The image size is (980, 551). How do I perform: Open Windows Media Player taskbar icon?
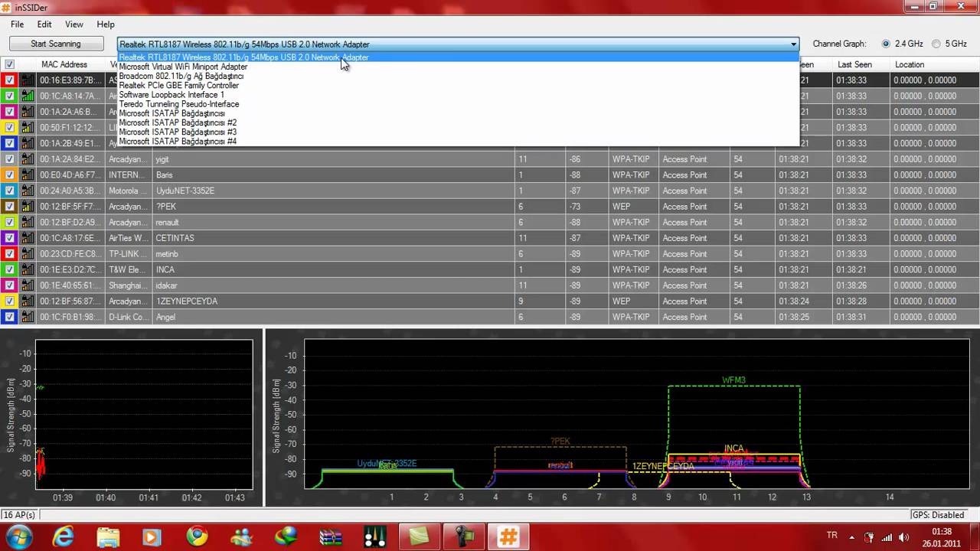[x=152, y=536]
